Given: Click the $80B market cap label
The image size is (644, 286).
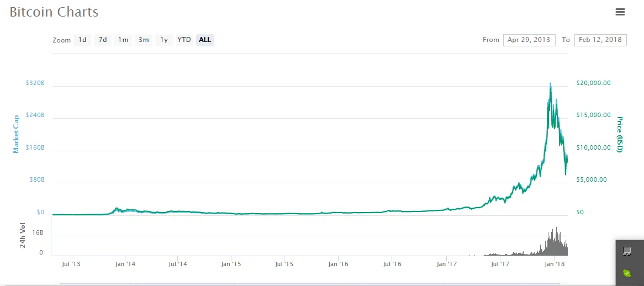Looking at the screenshot, I should [36, 180].
